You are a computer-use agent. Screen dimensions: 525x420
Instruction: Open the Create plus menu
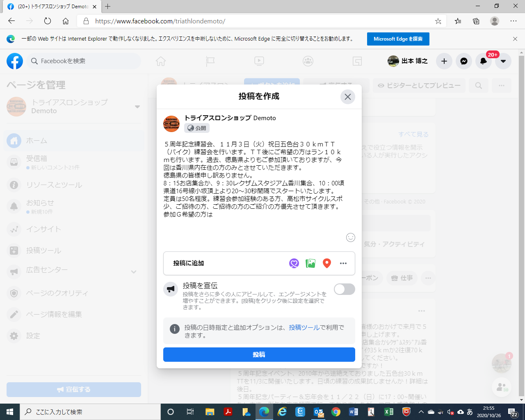444,61
